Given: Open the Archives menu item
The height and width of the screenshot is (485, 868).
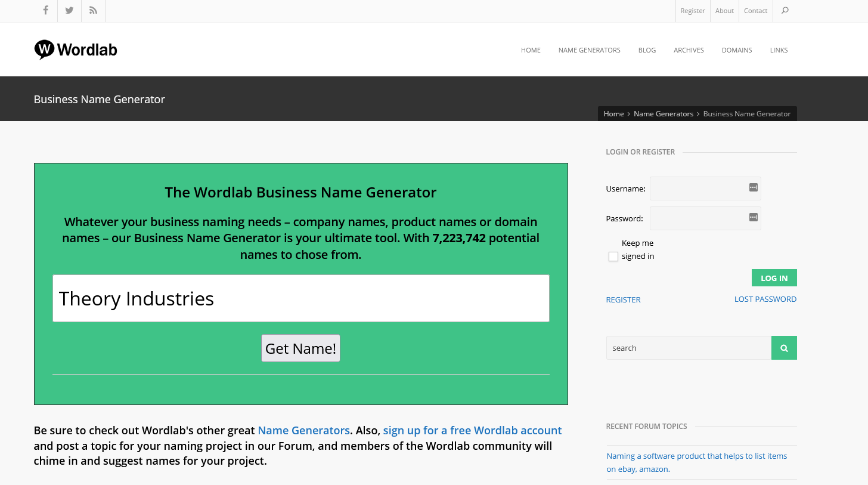Looking at the screenshot, I should point(689,50).
